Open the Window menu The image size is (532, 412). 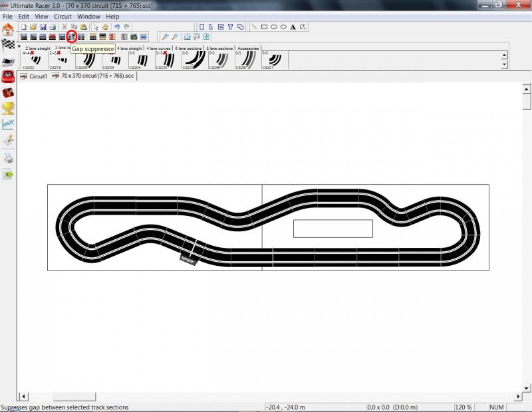pos(88,16)
